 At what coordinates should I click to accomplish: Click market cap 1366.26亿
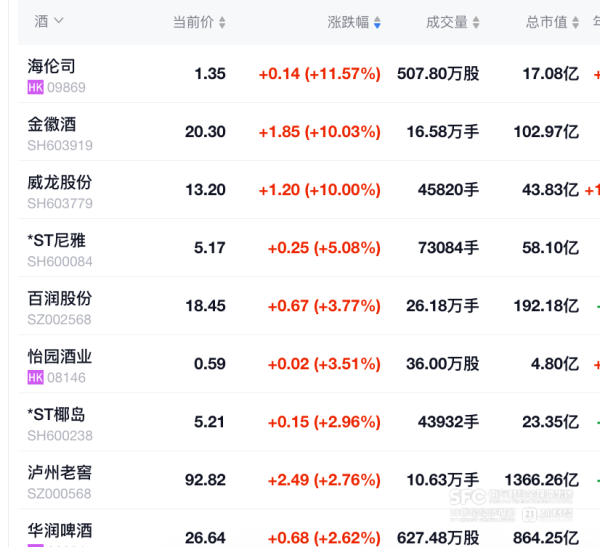542,480
